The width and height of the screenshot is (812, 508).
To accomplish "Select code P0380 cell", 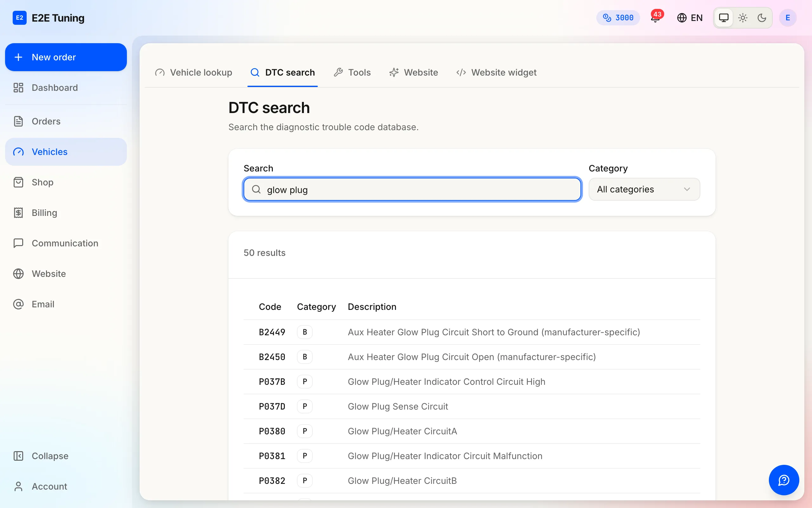I will pos(272,431).
